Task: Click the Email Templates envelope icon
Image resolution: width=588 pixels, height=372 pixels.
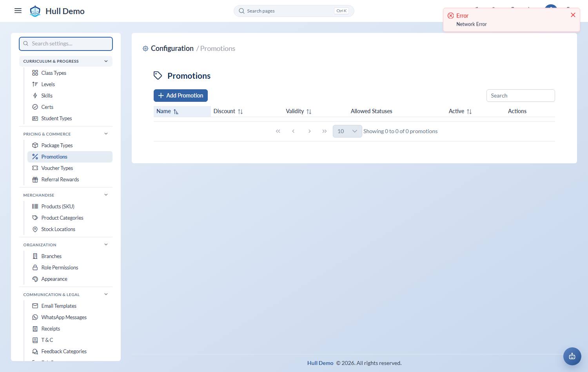Action: (x=35, y=306)
